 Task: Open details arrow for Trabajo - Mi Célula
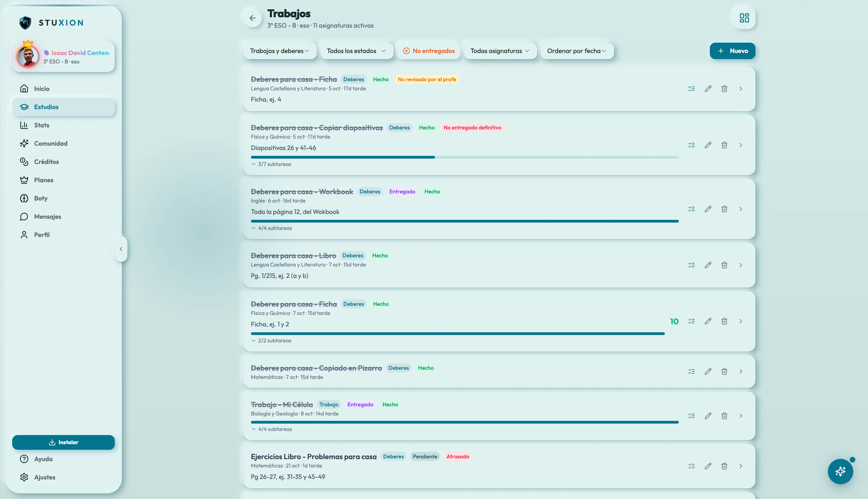(x=741, y=416)
